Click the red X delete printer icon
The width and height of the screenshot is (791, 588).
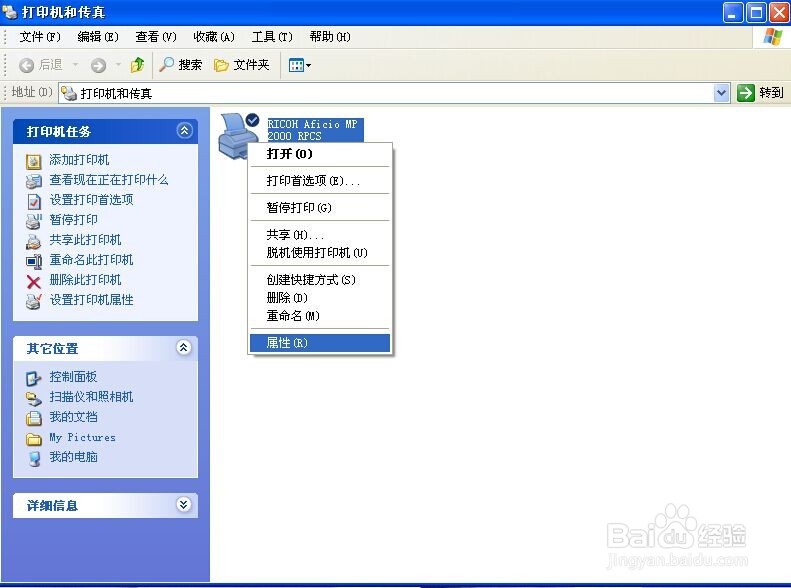click(34, 281)
